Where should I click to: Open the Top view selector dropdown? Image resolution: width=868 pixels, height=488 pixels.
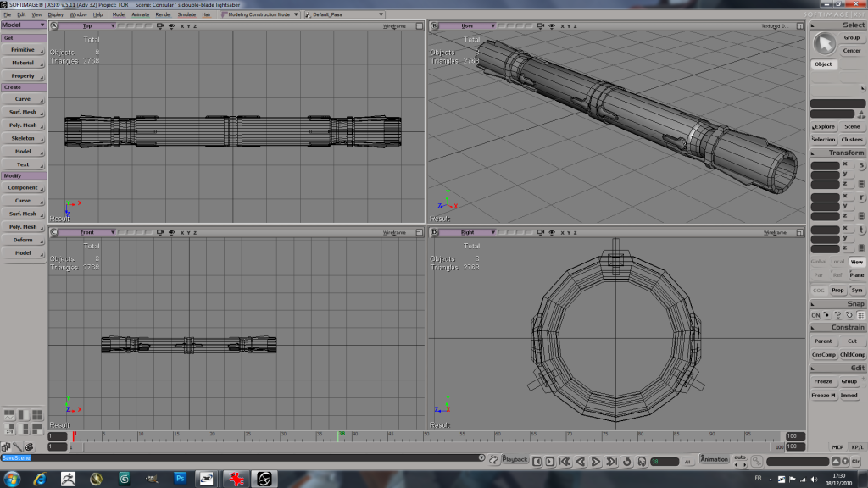87,26
